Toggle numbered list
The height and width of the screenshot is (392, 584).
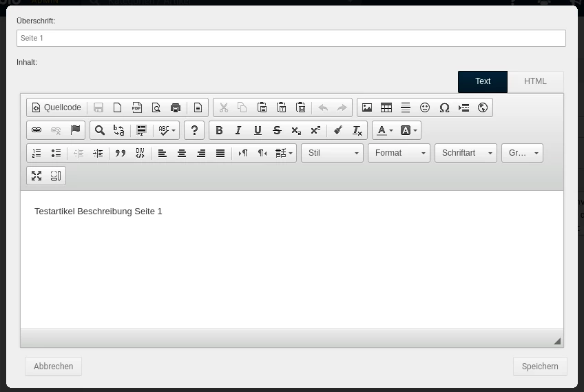[x=36, y=153]
